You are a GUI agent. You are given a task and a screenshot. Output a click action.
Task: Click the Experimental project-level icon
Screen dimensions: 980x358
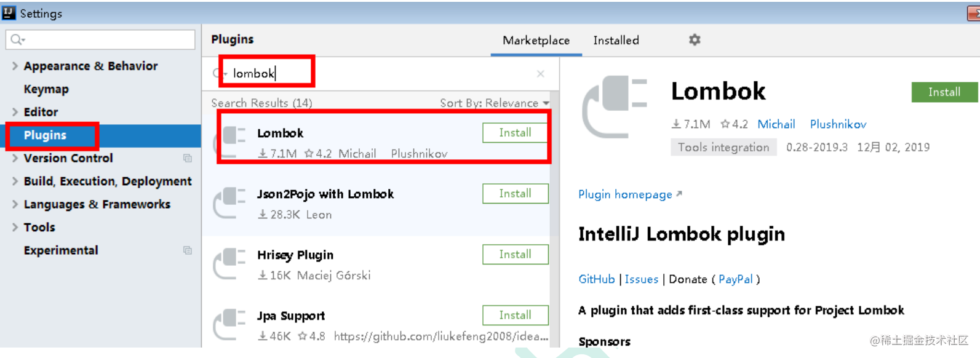coord(188,250)
